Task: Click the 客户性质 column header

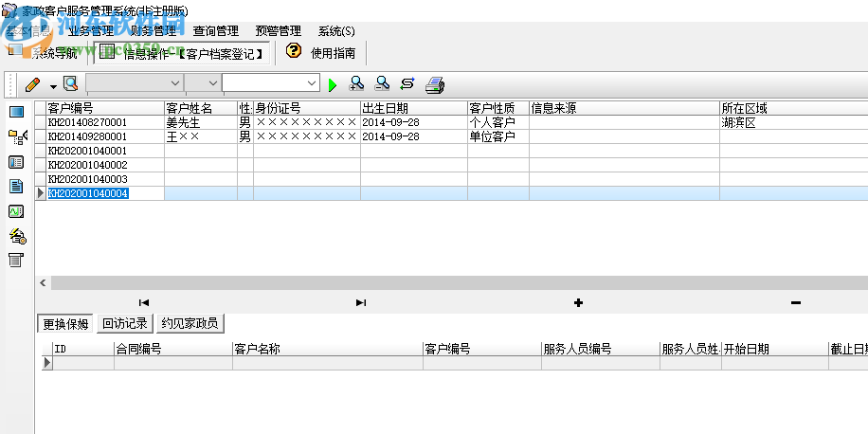Action: (498, 107)
